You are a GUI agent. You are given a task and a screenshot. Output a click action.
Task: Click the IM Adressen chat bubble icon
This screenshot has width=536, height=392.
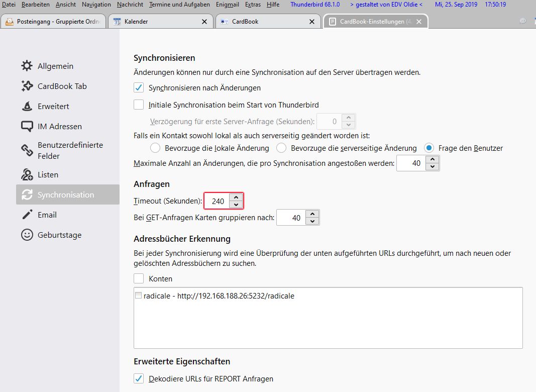[x=27, y=126]
